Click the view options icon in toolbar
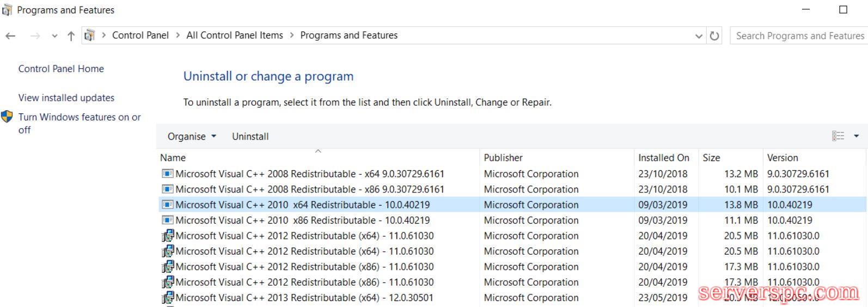The image size is (868, 307). coord(838,136)
